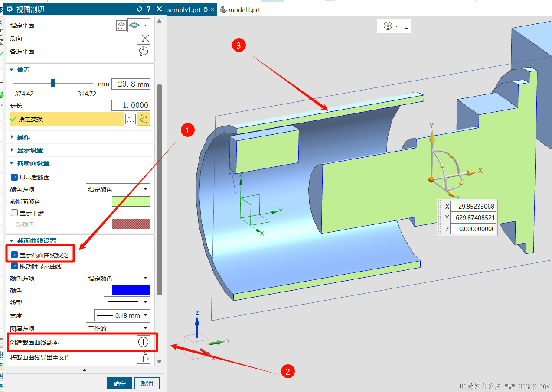Switch to the model1.prt tab
Image resolution: width=552 pixels, height=392 pixels.
[x=244, y=10]
